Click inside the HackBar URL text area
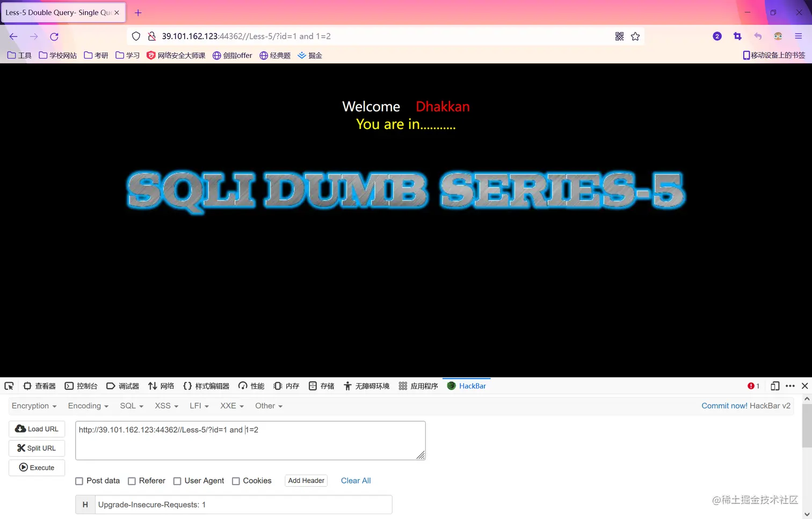Screen dimensions: 812x519 click(x=250, y=439)
